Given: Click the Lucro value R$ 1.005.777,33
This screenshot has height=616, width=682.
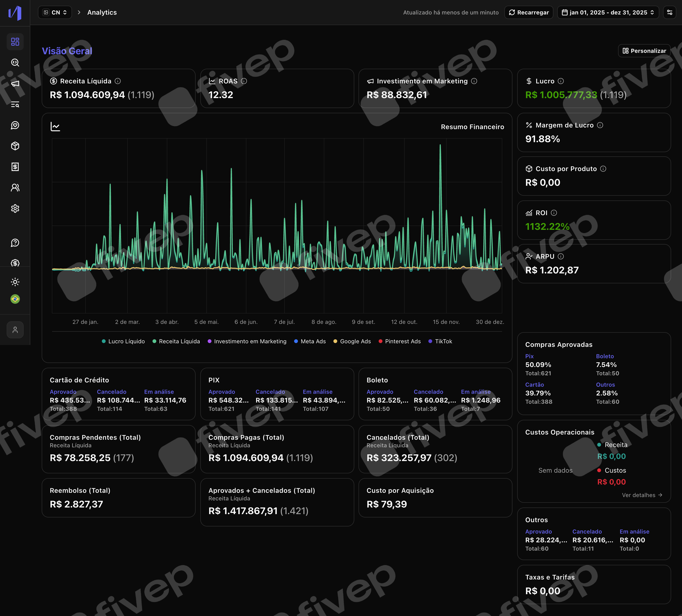Looking at the screenshot, I should 561,95.
